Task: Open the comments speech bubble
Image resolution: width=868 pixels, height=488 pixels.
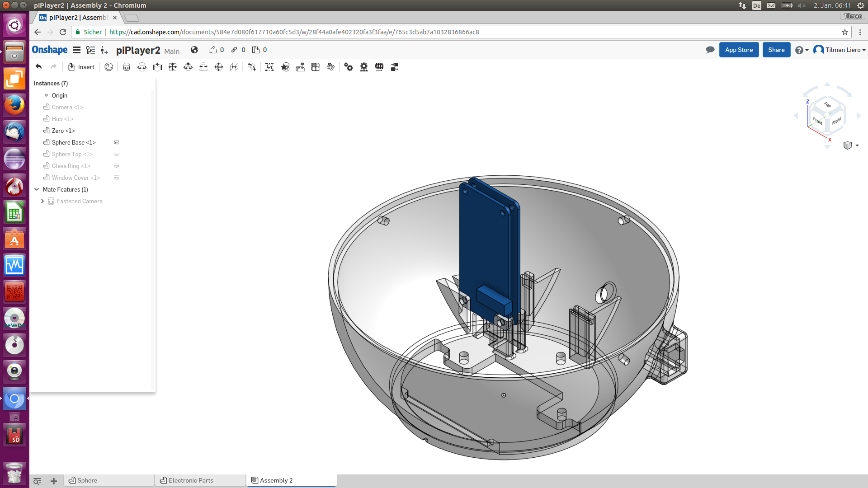Action: [710, 50]
